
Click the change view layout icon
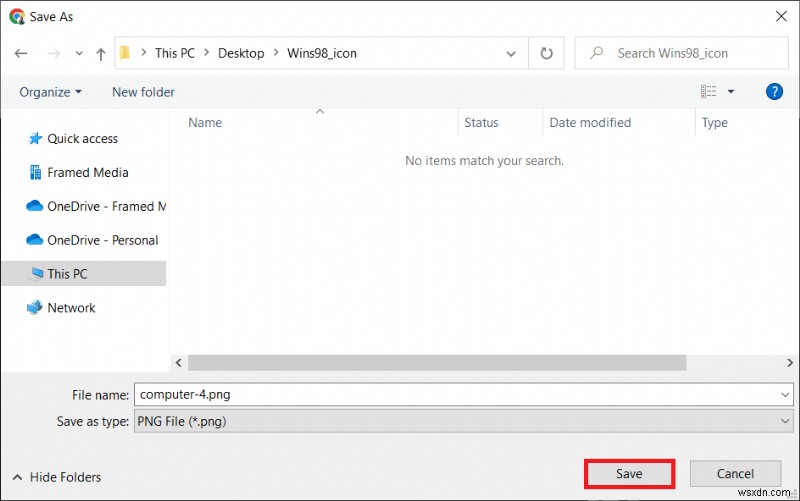coord(708,92)
